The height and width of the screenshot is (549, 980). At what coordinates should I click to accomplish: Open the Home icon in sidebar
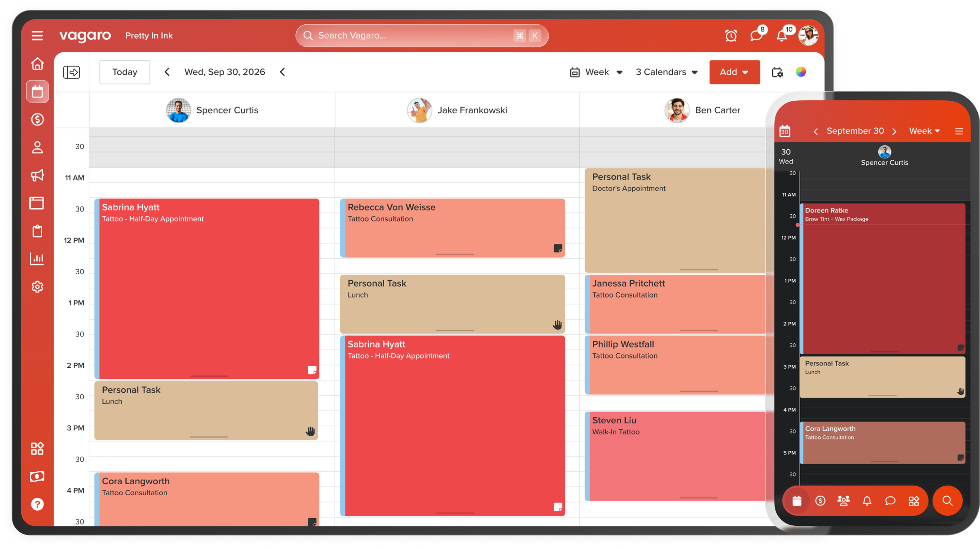click(x=37, y=64)
